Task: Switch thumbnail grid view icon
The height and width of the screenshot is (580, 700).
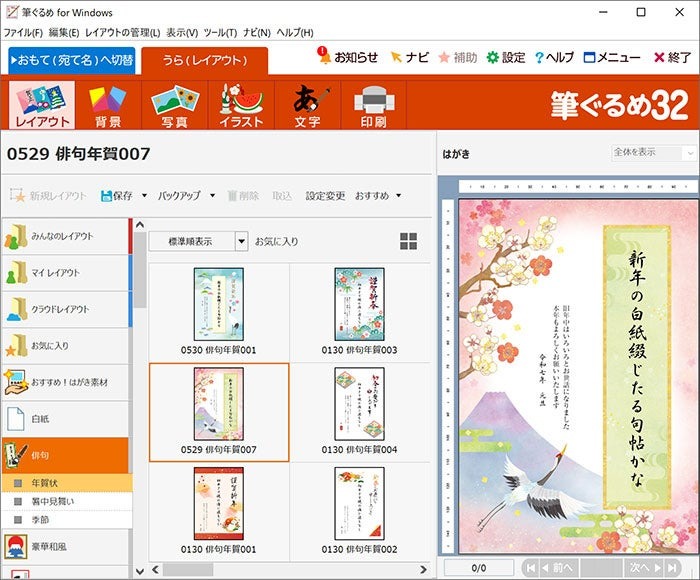Action: click(x=408, y=241)
